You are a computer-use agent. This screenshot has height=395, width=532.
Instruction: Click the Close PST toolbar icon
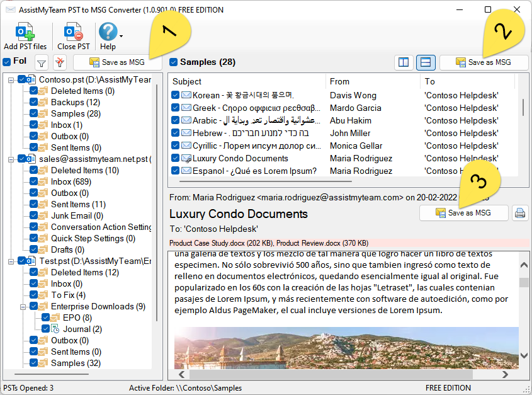click(x=74, y=31)
